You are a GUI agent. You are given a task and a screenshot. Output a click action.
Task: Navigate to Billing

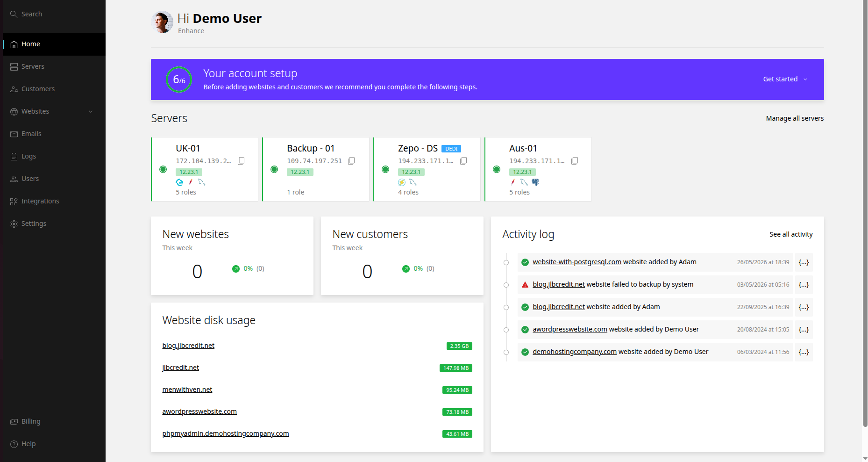pyautogui.click(x=54, y=422)
